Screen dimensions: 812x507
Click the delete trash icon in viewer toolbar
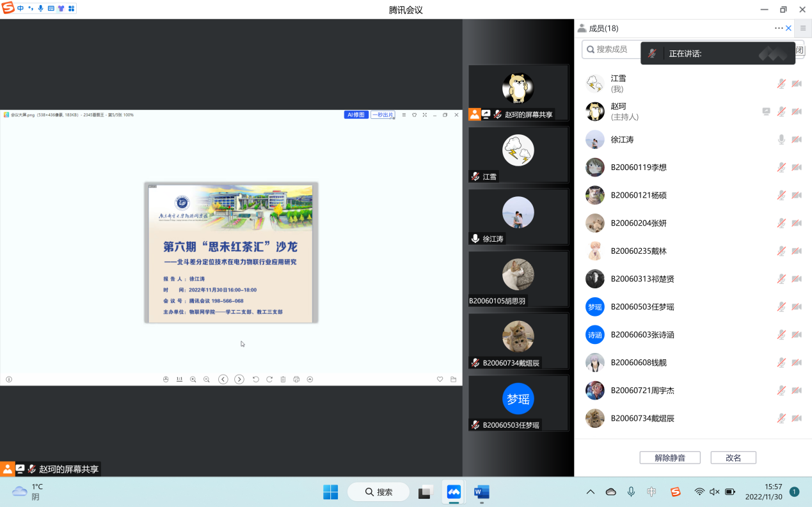pyautogui.click(x=283, y=379)
